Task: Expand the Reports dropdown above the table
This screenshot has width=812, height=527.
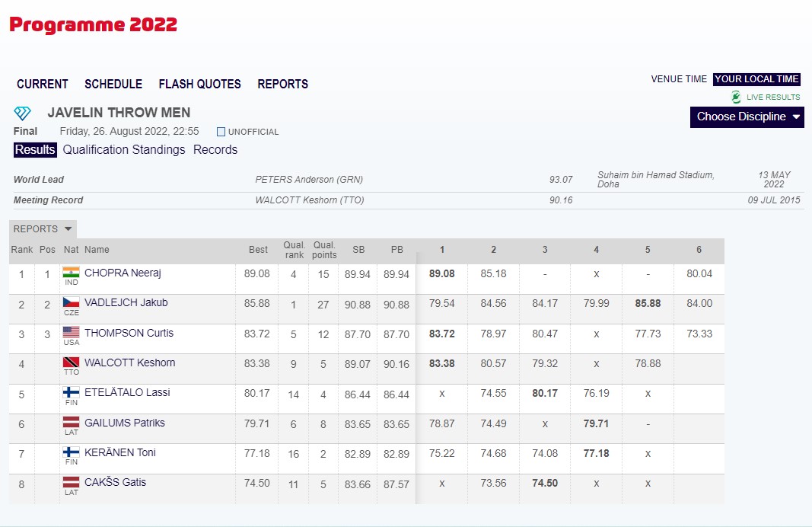Action: (43, 229)
